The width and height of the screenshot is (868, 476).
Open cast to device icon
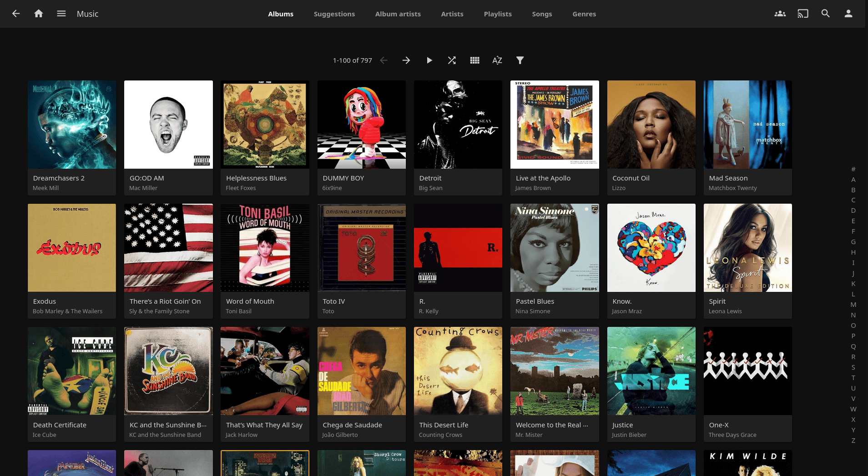tap(803, 14)
